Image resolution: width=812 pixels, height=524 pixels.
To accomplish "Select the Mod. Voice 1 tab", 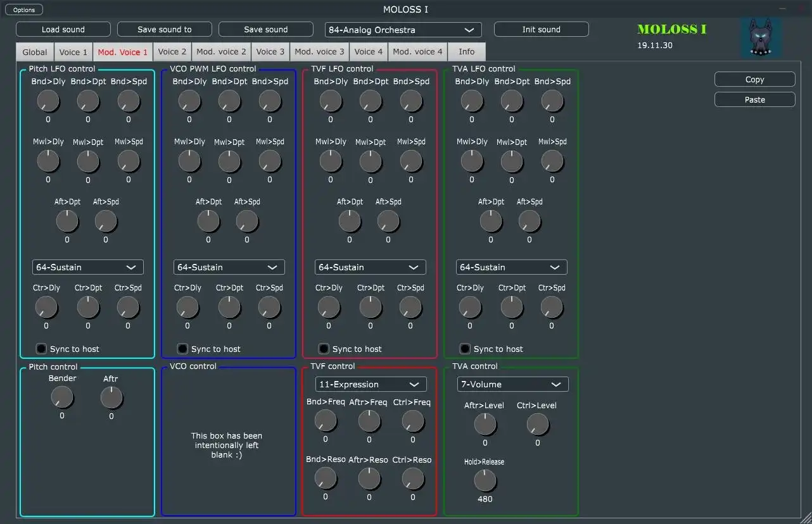I will pyautogui.click(x=123, y=52).
